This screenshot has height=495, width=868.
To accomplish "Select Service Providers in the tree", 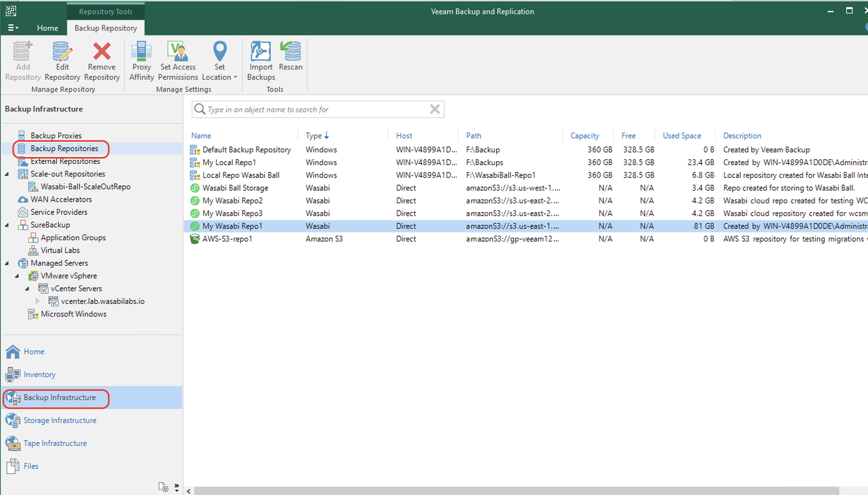I will click(59, 212).
